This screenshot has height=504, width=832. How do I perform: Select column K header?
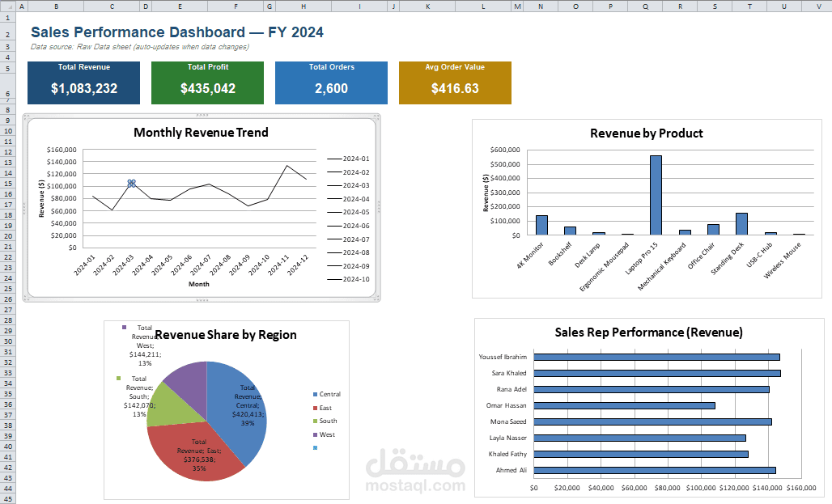click(427, 6)
